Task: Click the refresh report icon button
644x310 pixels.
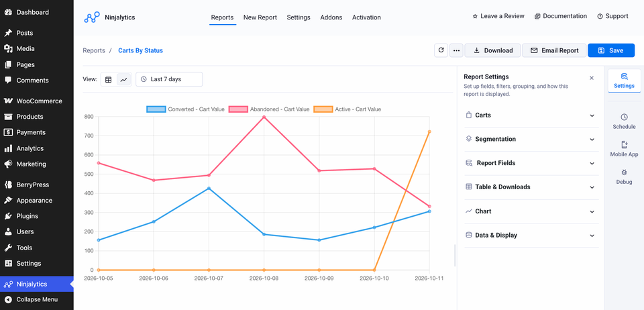Action: click(x=441, y=50)
